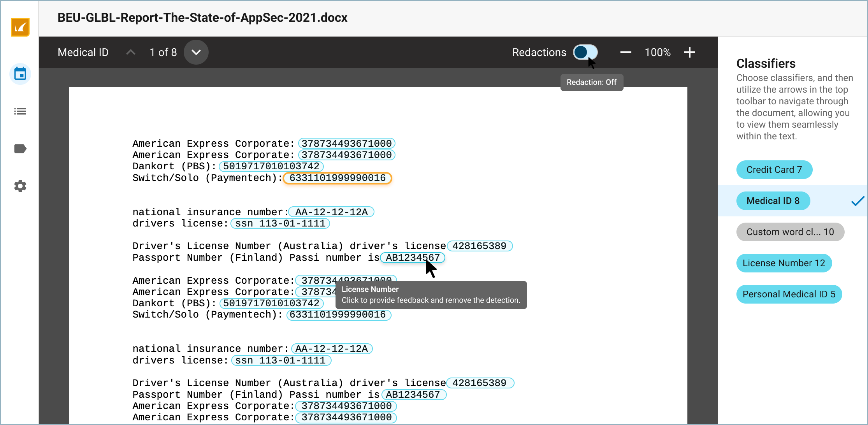Click lower AB1234567 Finland passport detection
The image size is (868, 425).
pos(414,395)
